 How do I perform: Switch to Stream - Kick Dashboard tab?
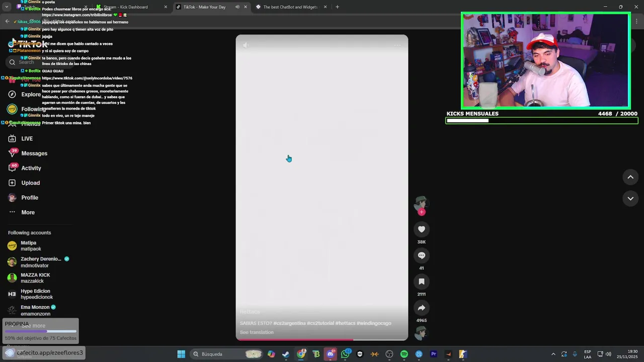(x=132, y=7)
